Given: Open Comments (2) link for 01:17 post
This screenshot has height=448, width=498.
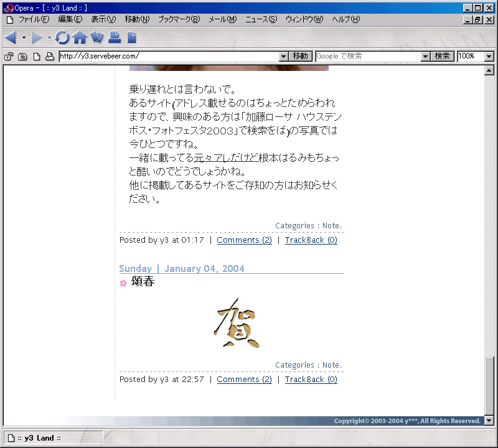Looking at the screenshot, I should pyautogui.click(x=244, y=240).
